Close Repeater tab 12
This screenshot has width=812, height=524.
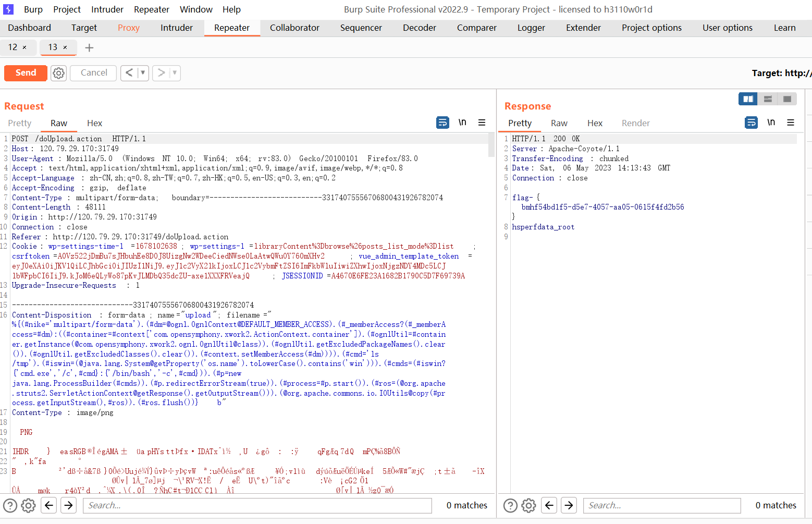coord(24,47)
